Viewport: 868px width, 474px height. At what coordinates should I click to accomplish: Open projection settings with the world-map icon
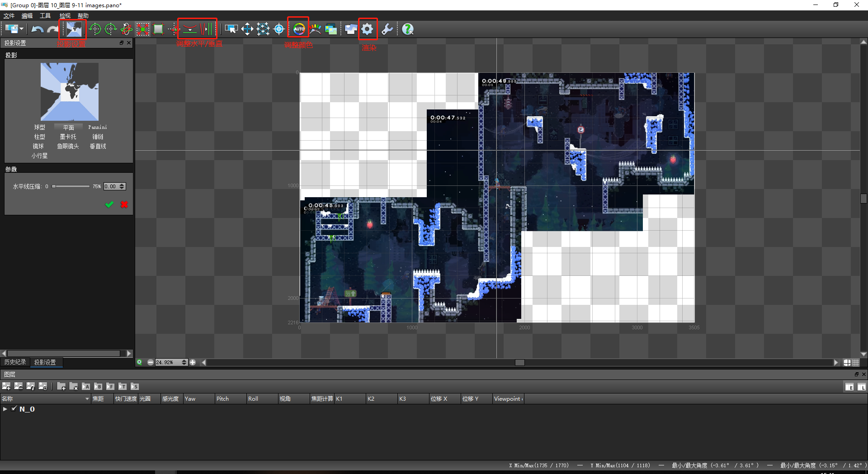[x=74, y=29]
